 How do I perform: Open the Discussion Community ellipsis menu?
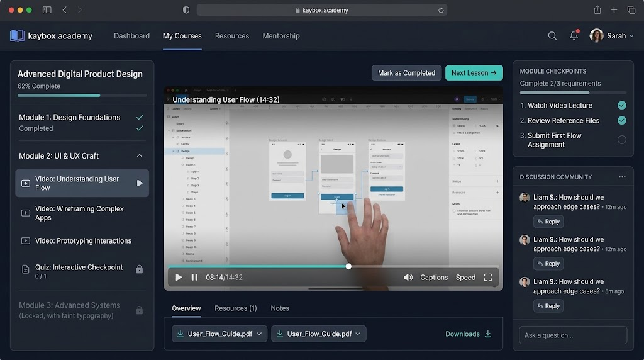pyautogui.click(x=622, y=177)
